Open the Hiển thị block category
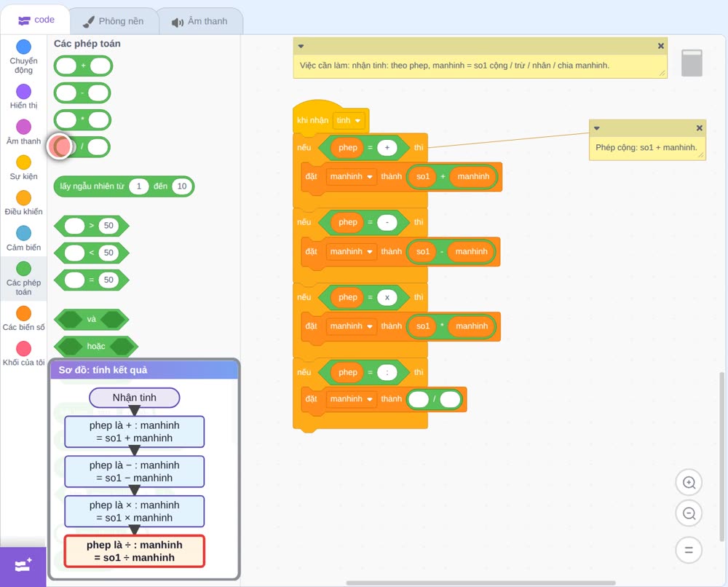This screenshot has width=728, height=587. tap(23, 97)
